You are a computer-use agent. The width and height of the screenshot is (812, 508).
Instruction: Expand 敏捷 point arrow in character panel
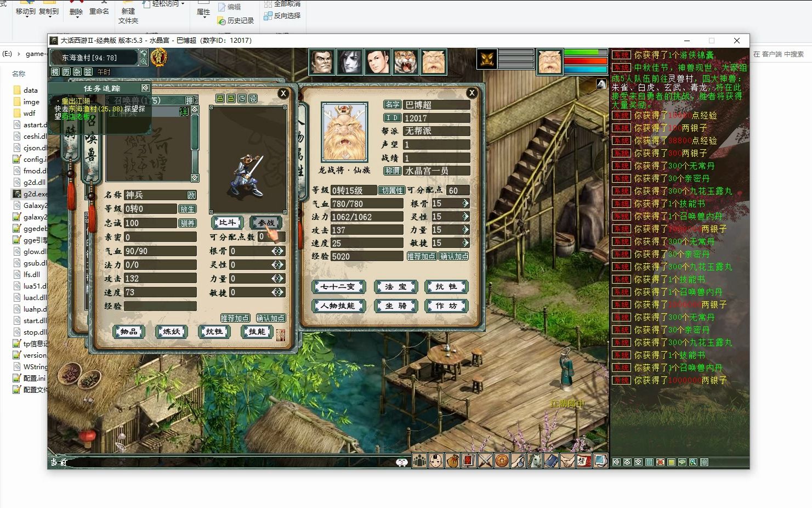(465, 243)
